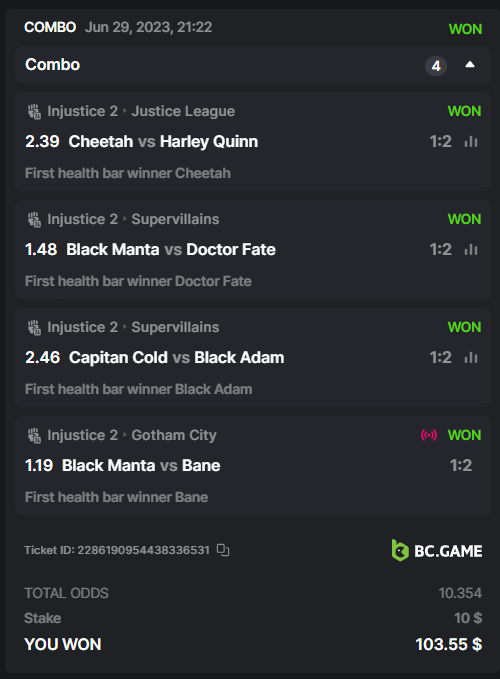Click the 2.46 odds on Capitan Cold bet

pos(42,358)
